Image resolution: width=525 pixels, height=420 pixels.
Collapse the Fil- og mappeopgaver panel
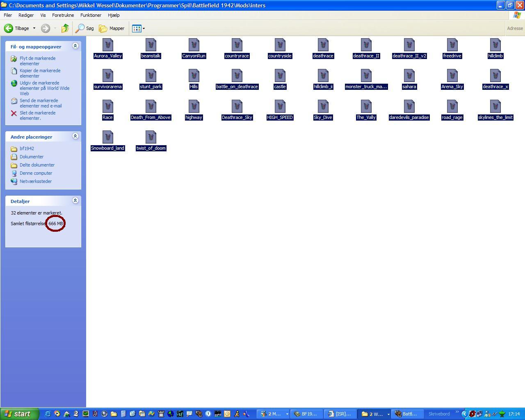75,46
